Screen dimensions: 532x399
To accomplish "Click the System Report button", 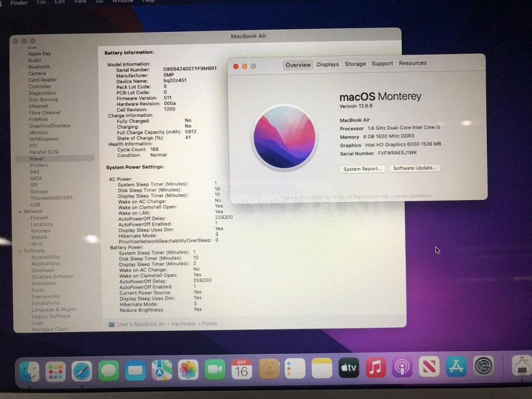I will [x=362, y=169].
